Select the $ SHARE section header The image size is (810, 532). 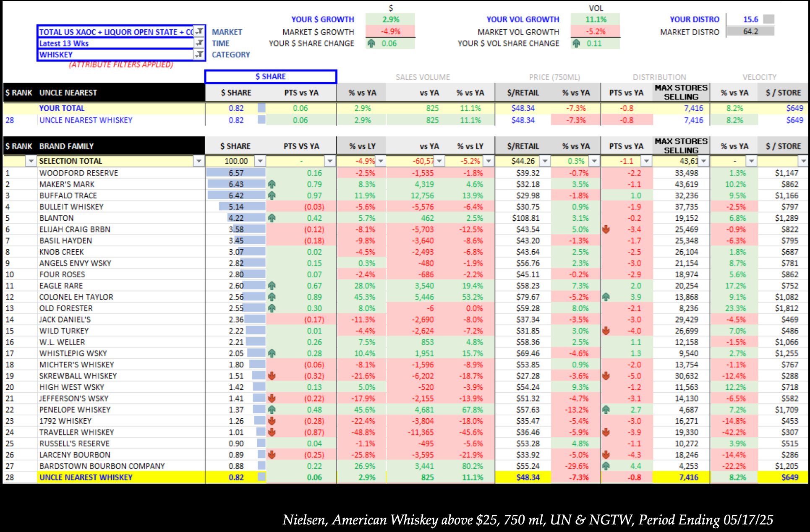[271, 77]
